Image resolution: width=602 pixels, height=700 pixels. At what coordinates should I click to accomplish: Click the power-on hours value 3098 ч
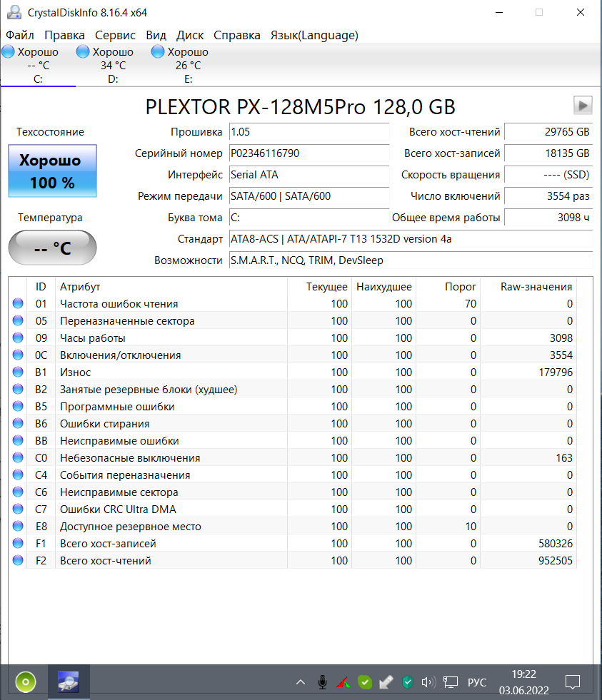548,218
